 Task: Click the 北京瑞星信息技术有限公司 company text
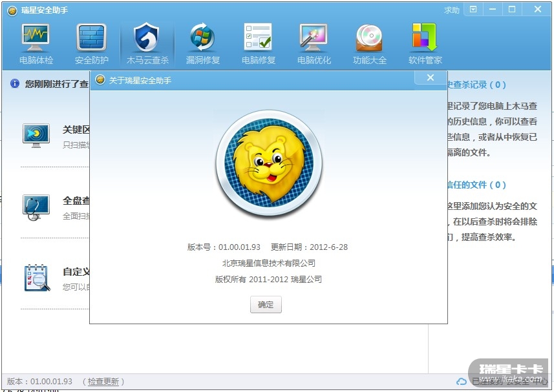(x=268, y=263)
